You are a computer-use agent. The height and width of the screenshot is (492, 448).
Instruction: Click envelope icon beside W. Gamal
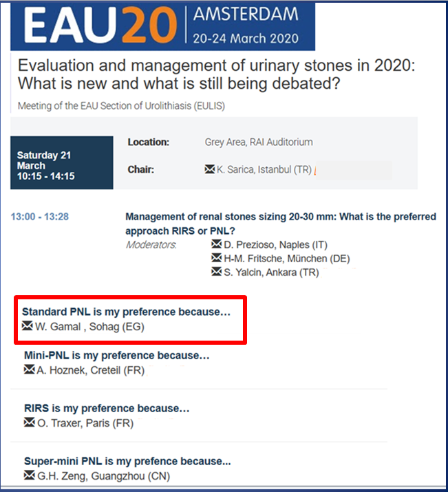[28, 325]
